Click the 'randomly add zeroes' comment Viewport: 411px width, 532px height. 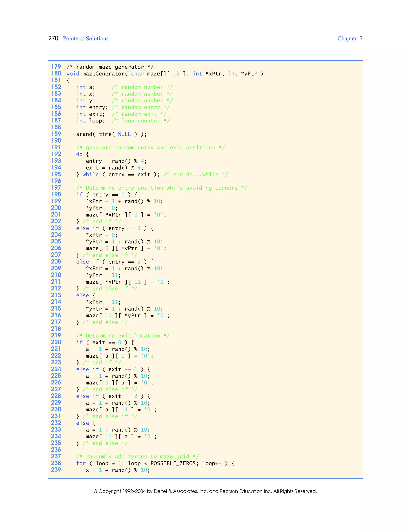tap(137, 457)
